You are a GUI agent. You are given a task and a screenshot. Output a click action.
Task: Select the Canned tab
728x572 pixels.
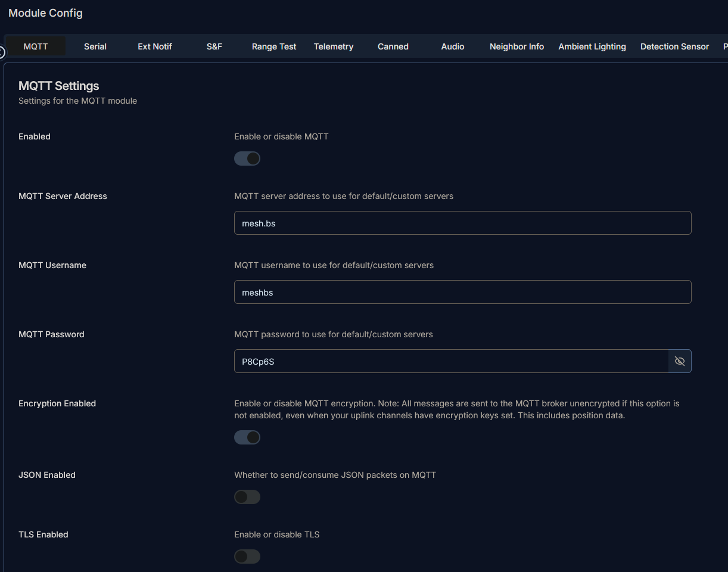point(393,46)
